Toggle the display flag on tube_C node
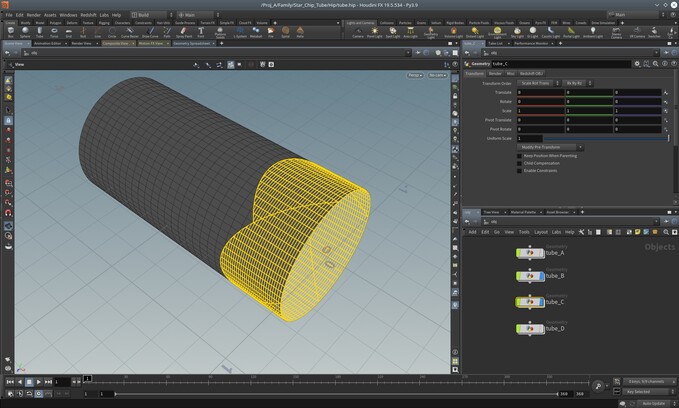 (542, 302)
